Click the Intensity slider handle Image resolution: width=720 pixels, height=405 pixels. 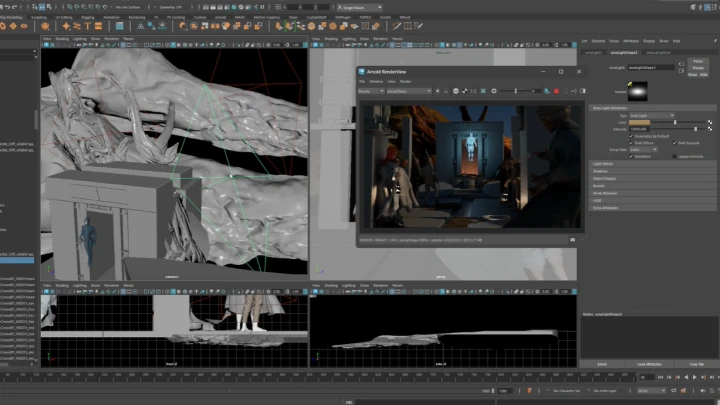coord(696,129)
